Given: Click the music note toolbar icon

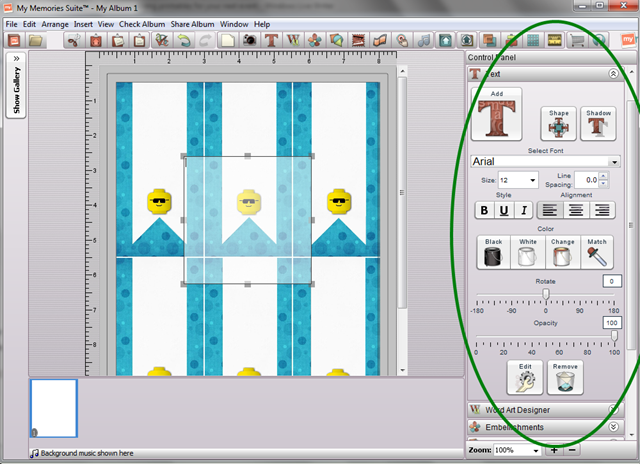Looking at the screenshot, I should click(424, 40).
